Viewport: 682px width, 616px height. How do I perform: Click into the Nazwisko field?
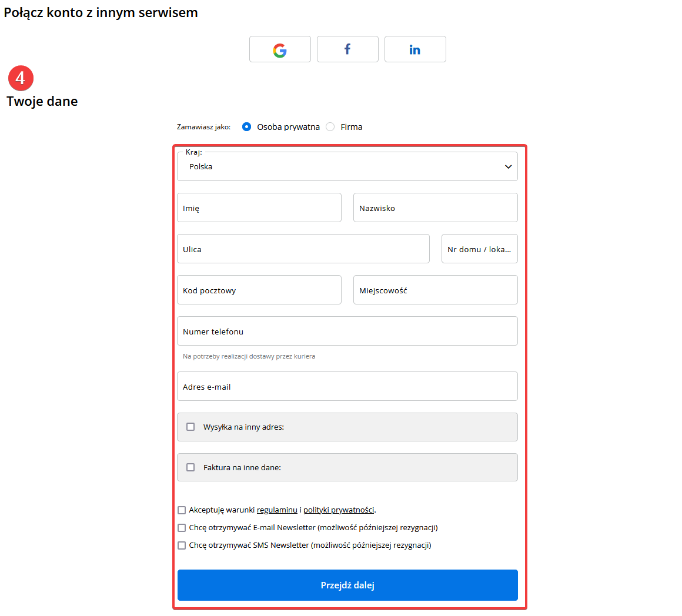click(435, 208)
